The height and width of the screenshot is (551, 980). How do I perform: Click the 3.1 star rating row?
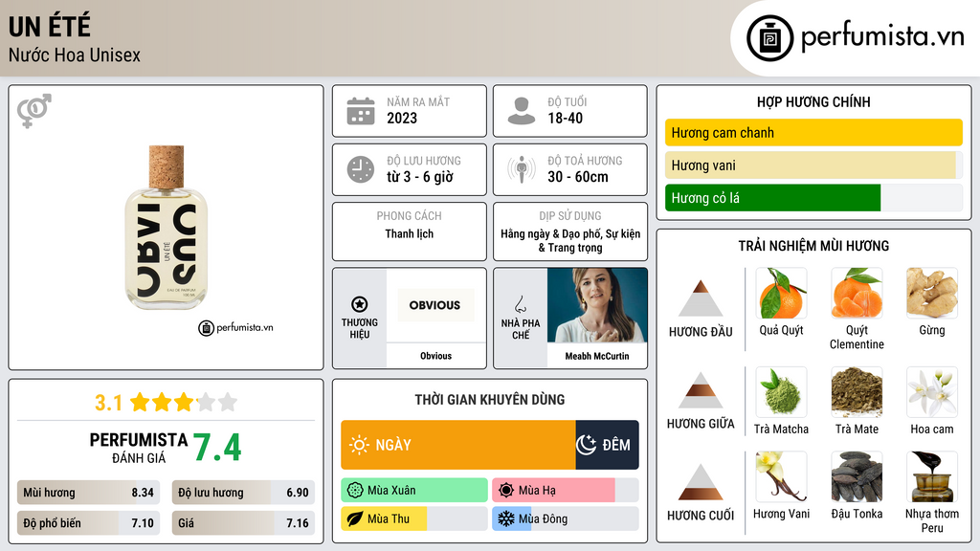click(x=167, y=403)
